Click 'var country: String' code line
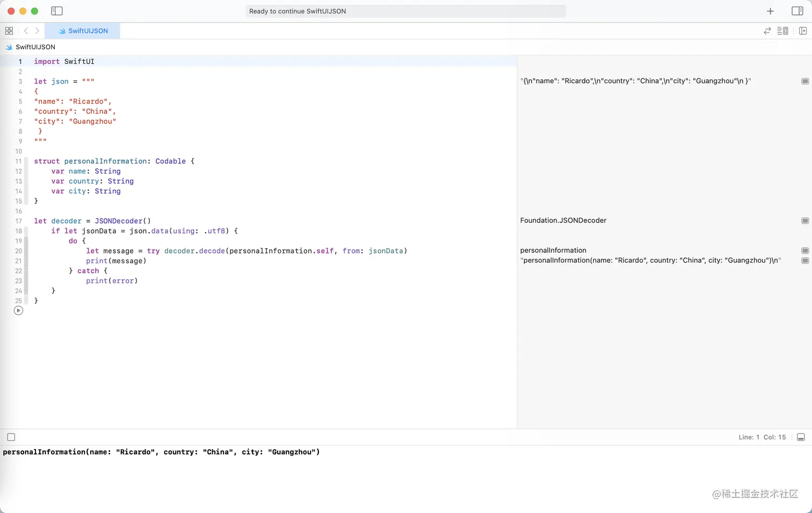The image size is (812, 513). (x=92, y=181)
